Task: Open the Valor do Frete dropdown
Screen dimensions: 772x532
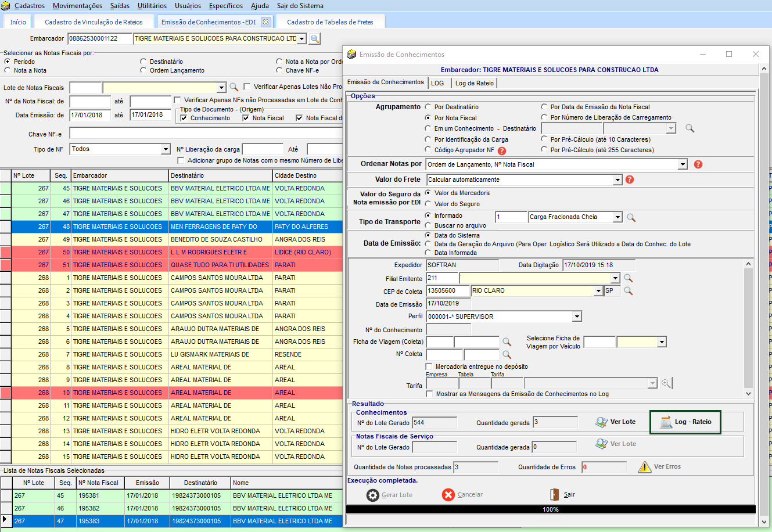Action: [617, 180]
